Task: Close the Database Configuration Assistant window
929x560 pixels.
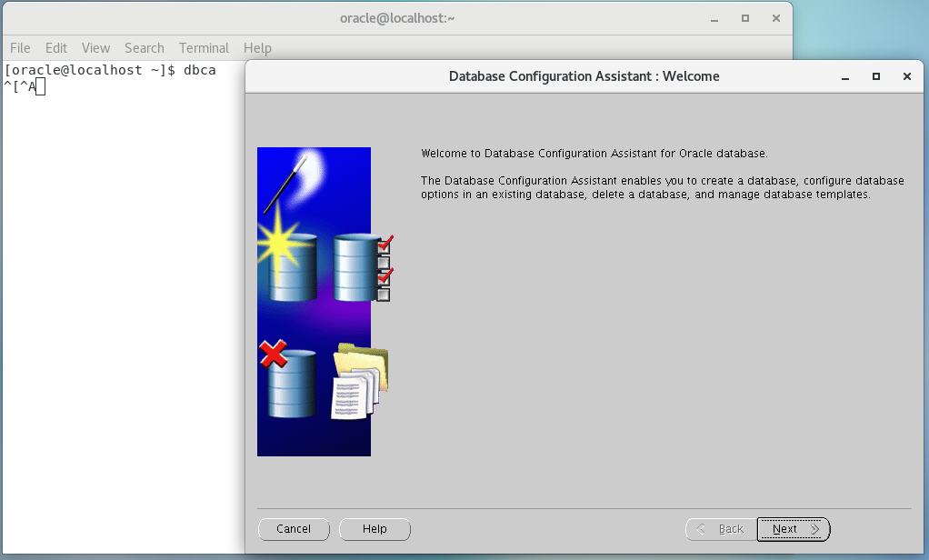Action: [906, 76]
